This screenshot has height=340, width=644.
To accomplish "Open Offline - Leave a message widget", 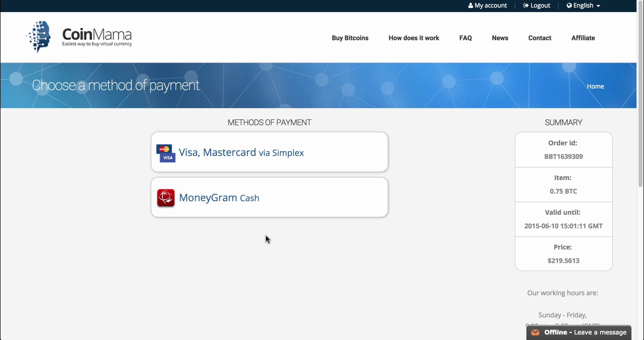I will click(579, 332).
